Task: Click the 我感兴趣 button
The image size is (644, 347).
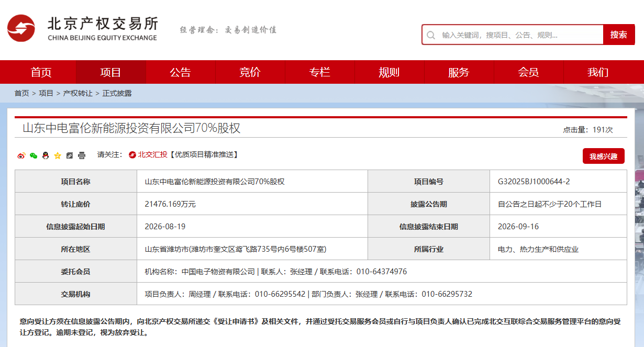Action: [x=604, y=156]
